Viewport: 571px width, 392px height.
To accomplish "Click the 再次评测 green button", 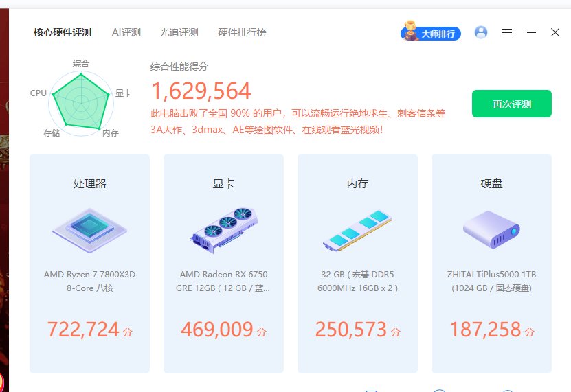I will pyautogui.click(x=512, y=104).
